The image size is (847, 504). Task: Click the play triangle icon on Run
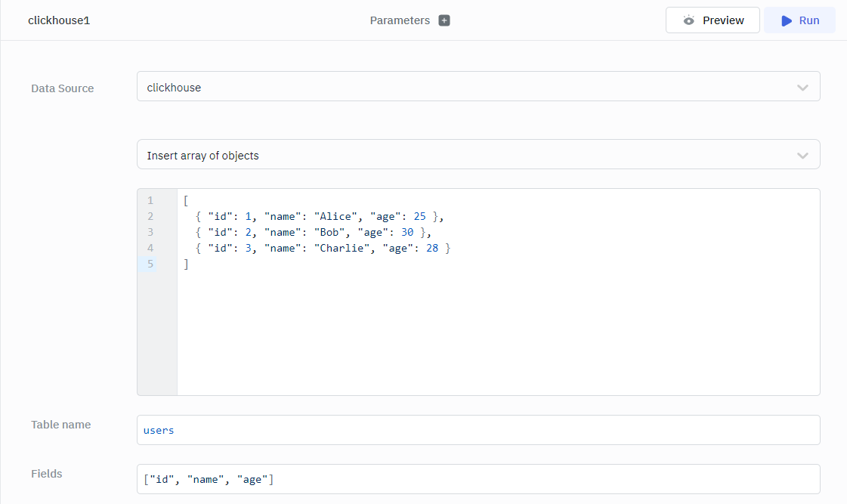tap(787, 20)
